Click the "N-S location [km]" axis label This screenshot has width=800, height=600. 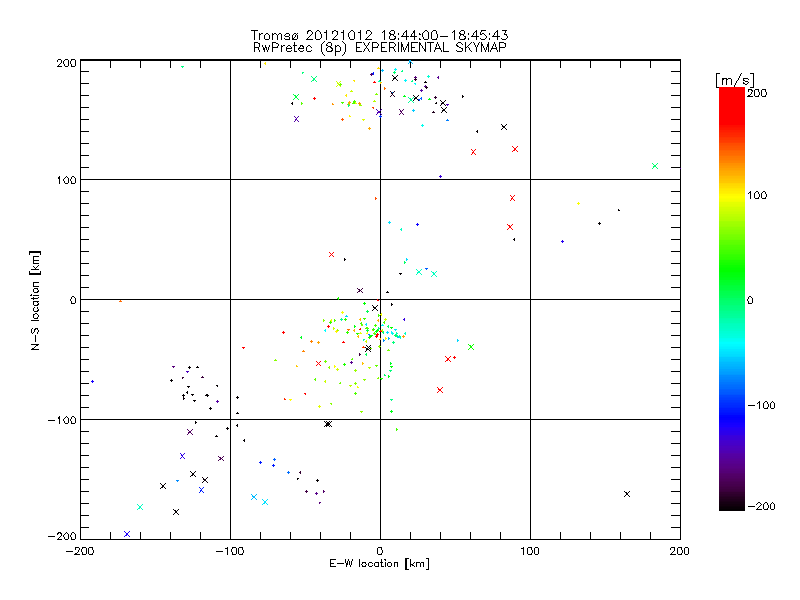tap(35, 300)
